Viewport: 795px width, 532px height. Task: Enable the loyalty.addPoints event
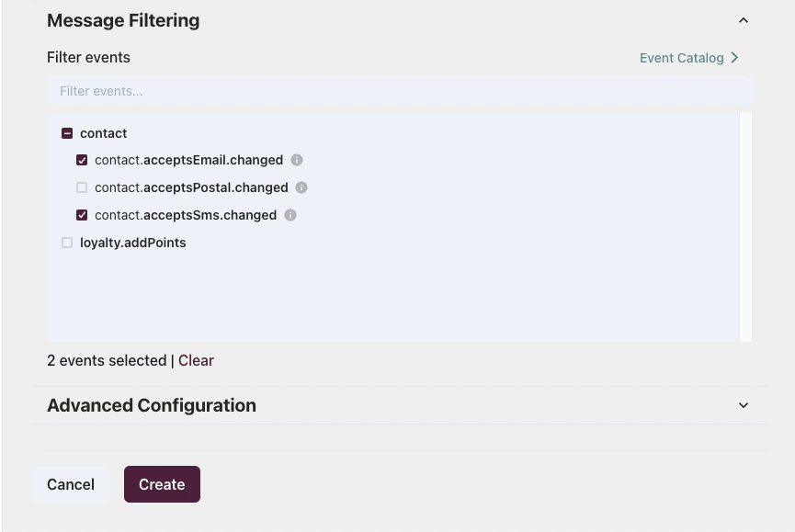pyautogui.click(x=67, y=243)
